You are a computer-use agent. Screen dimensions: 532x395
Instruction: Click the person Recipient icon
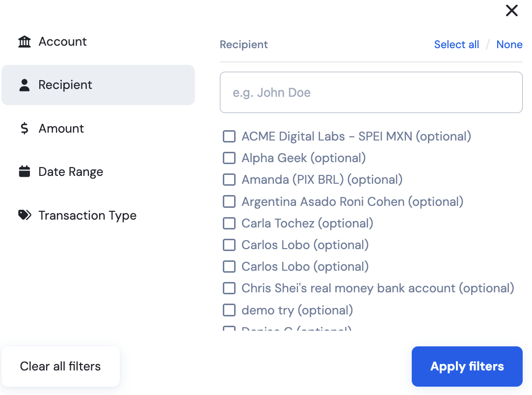[25, 85]
